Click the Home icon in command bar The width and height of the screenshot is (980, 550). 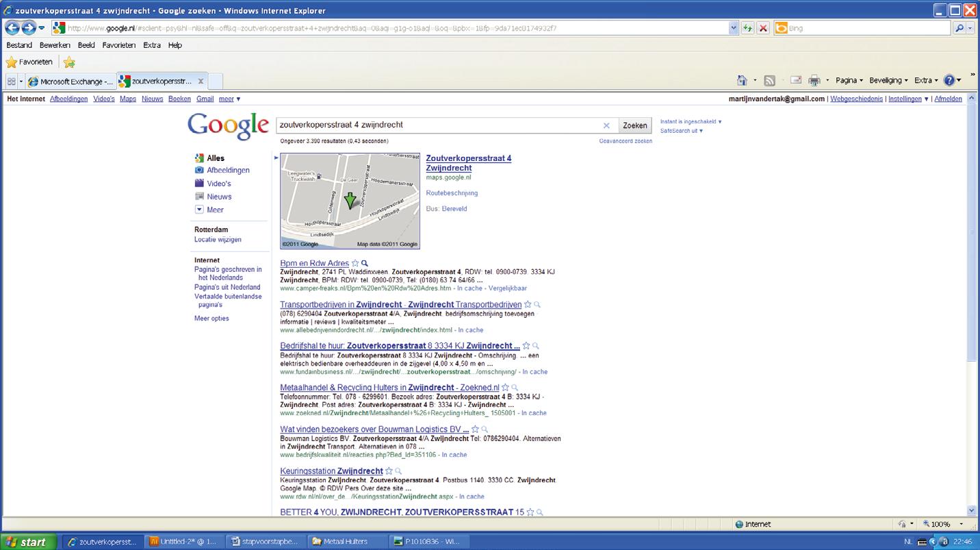point(742,80)
